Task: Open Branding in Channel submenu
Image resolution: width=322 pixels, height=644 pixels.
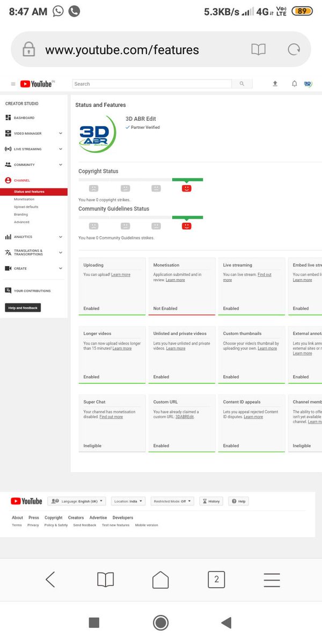Action: click(x=21, y=214)
